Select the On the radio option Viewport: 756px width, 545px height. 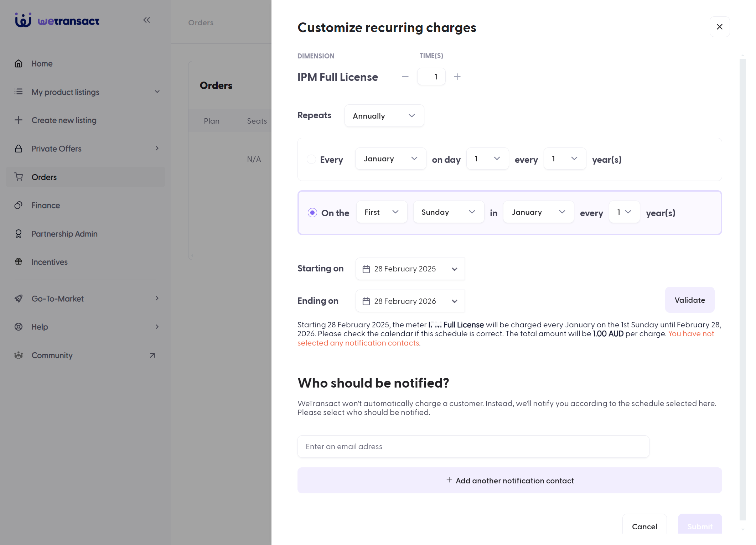(x=312, y=213)
